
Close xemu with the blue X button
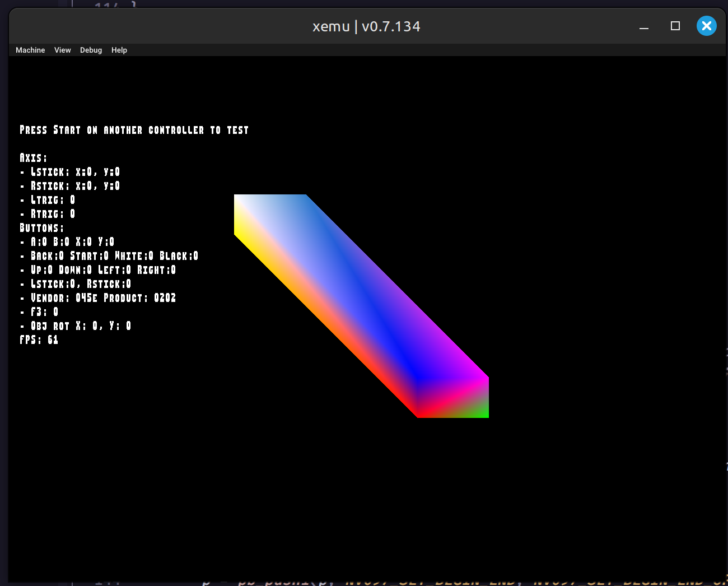tap(706, 26)
